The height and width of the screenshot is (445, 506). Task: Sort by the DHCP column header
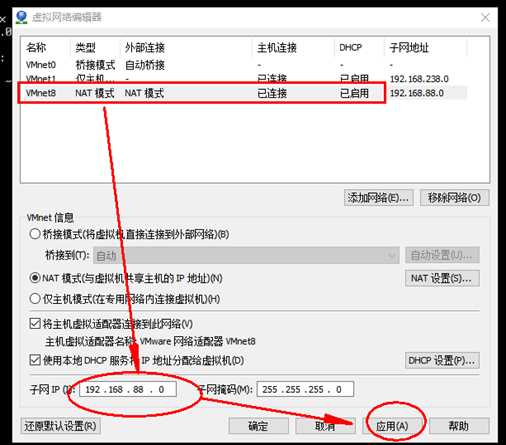[359, 48]
